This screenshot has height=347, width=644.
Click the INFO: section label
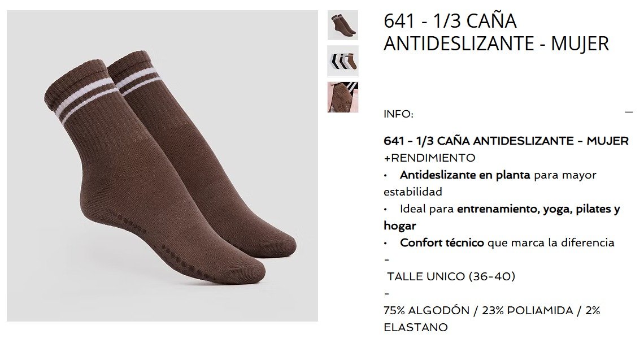(398, 114)
